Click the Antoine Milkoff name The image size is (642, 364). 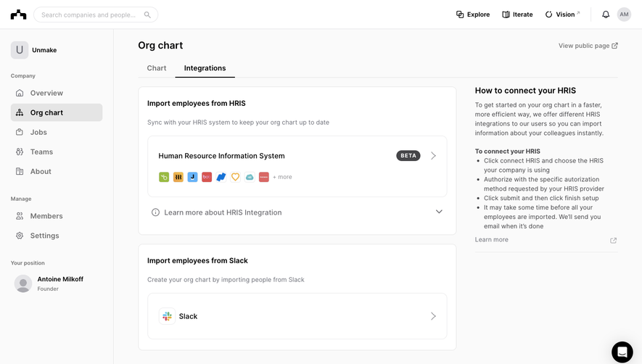[x=60, y=279]
